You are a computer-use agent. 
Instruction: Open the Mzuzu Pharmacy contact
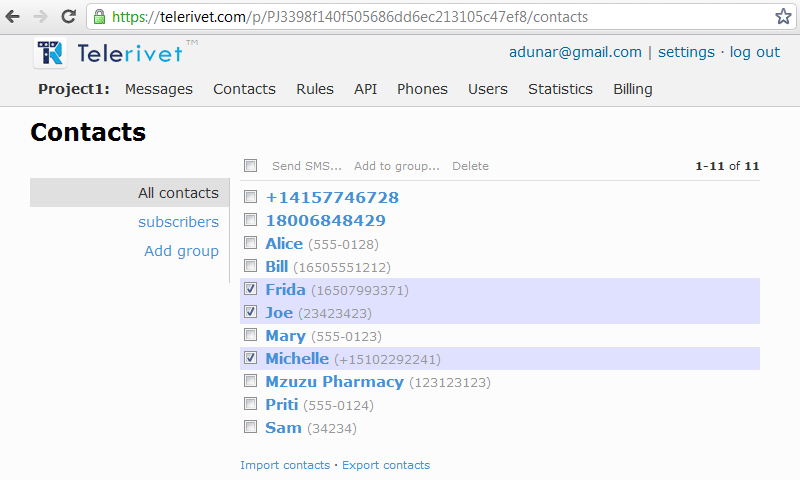pos(334,382)
